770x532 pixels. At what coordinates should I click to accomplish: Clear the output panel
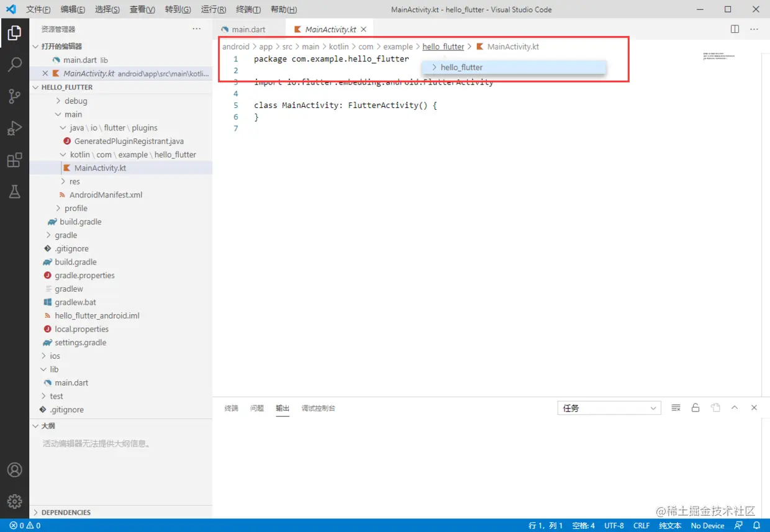[x=676, y=408]
